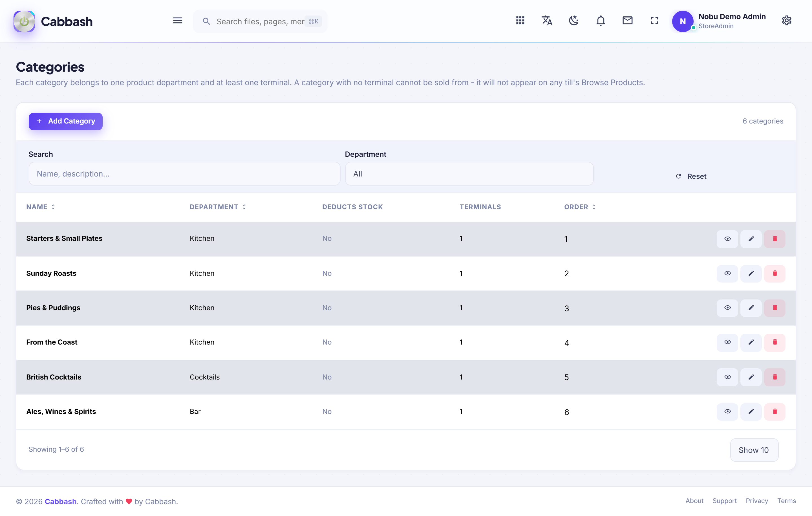Toggle the hamburger sidebar menu
The width and height of the screenshot is (812, 516).
[x=178, y=21]
